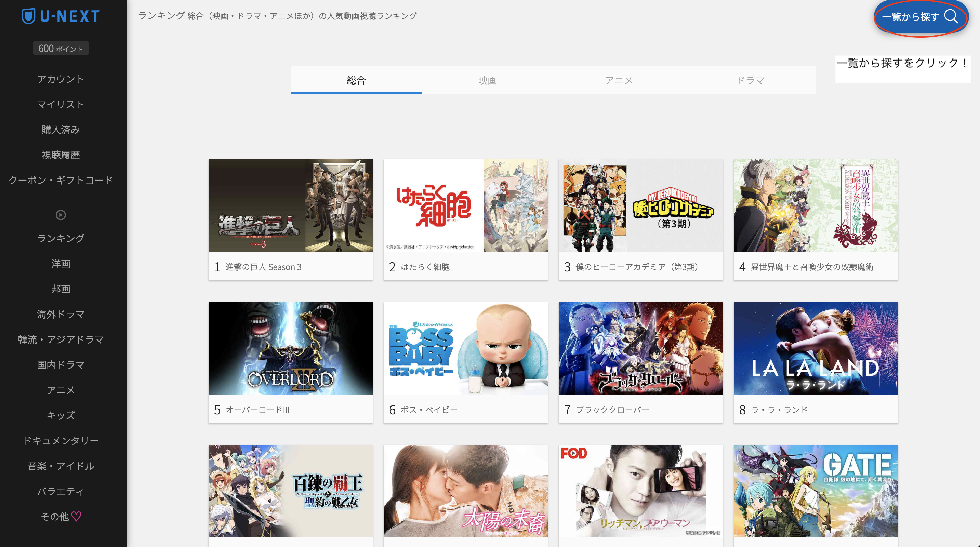Switch to the アニメ ranking tab
The image size is (980, 547).
tap(619, 80)
